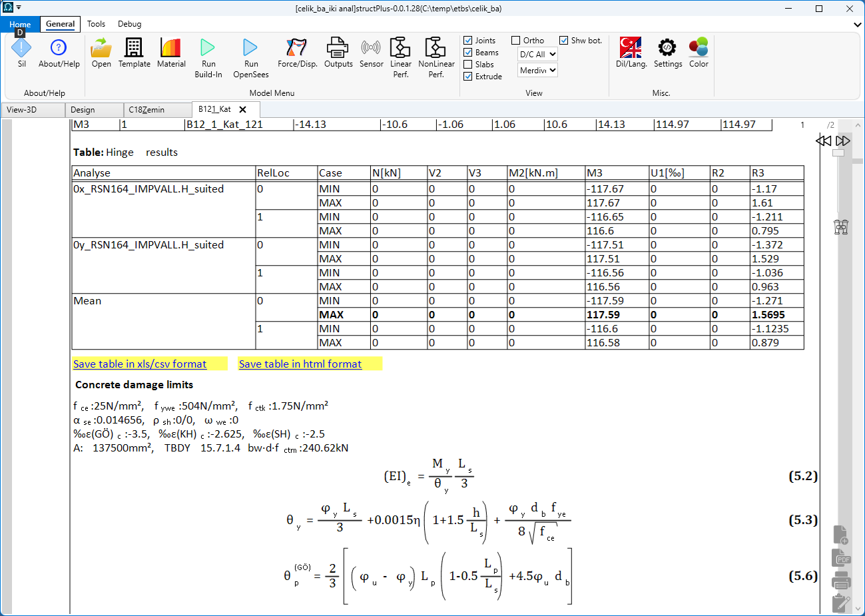Open Force/Disp. results
The width and height of the screenshot is (865, 616).
pyautogui.click(x=297, y=52)
